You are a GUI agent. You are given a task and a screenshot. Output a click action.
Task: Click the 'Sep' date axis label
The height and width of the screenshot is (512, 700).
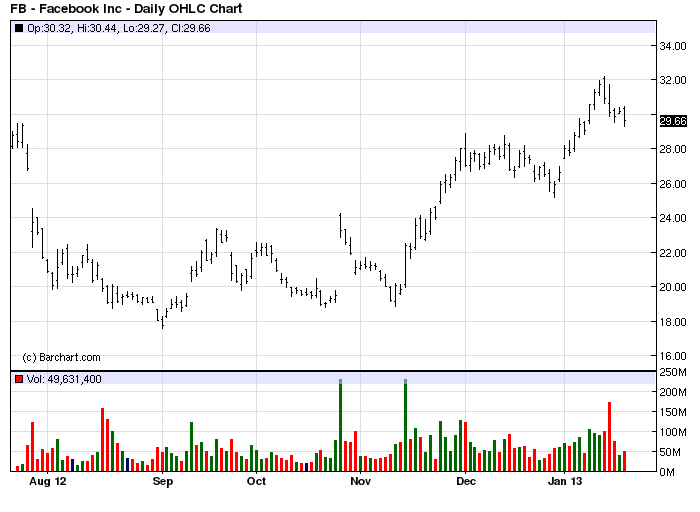[x=162, y=481]
